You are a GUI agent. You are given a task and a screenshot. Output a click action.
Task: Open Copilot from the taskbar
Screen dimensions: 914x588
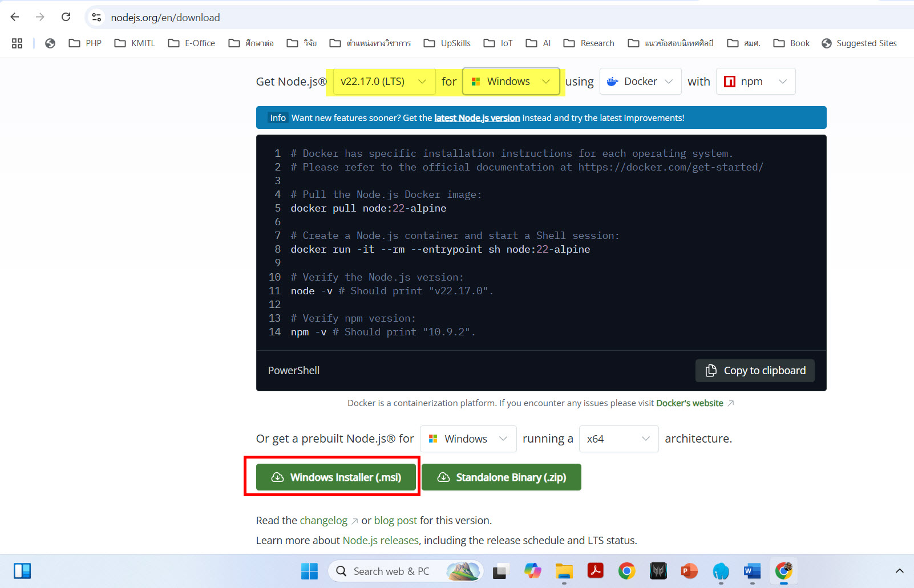coord(533,571)
